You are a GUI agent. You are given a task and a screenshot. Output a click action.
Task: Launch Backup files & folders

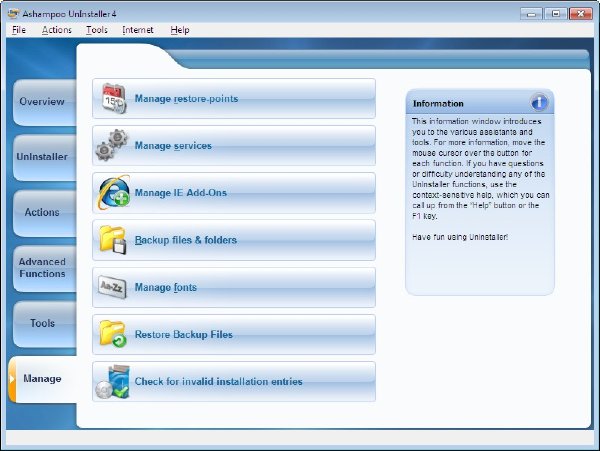point(234,240)
